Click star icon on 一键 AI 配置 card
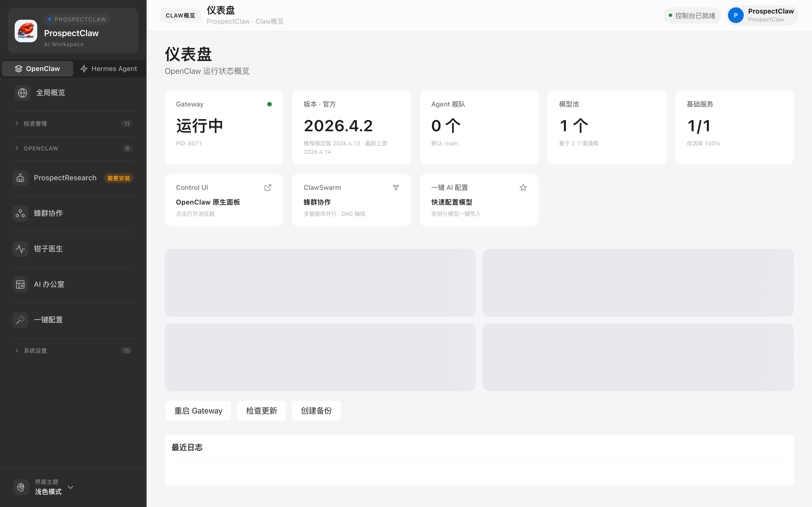The height and width of the screenshot is (507, 812). 523,188
